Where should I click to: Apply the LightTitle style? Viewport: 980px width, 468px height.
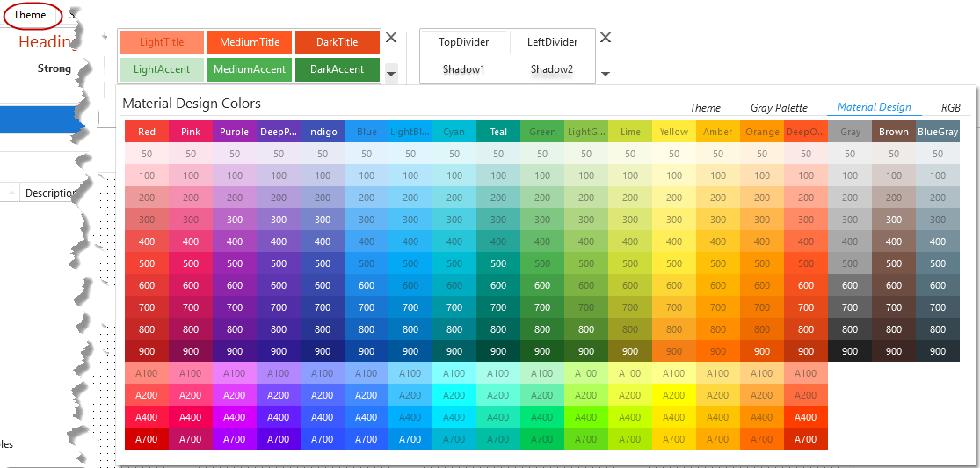(x=162, y=42)
